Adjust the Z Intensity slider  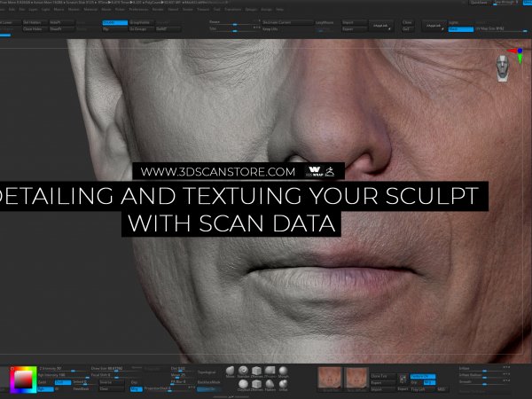point(62,370)
